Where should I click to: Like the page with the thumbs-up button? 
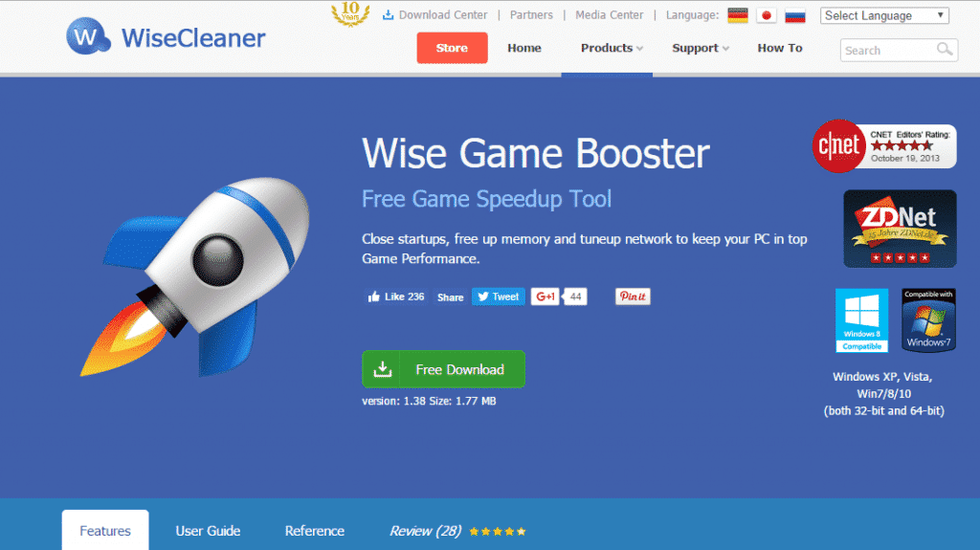click(x=396, y=297)
